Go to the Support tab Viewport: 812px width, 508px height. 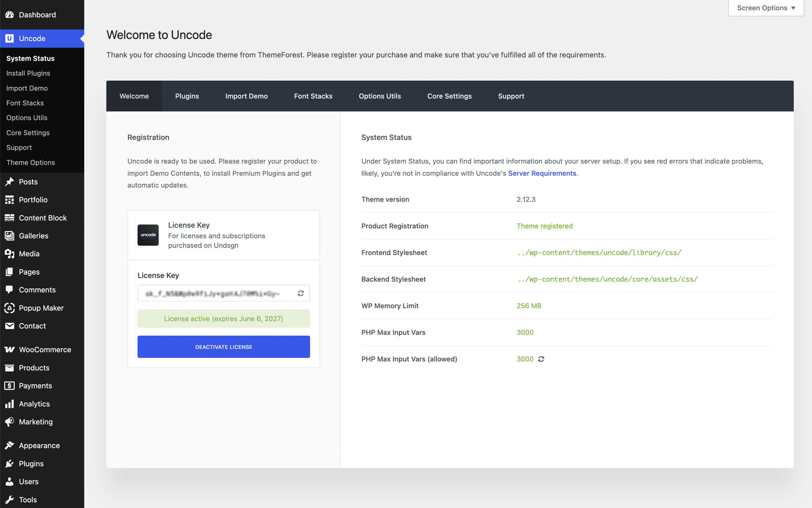[511, 96]
